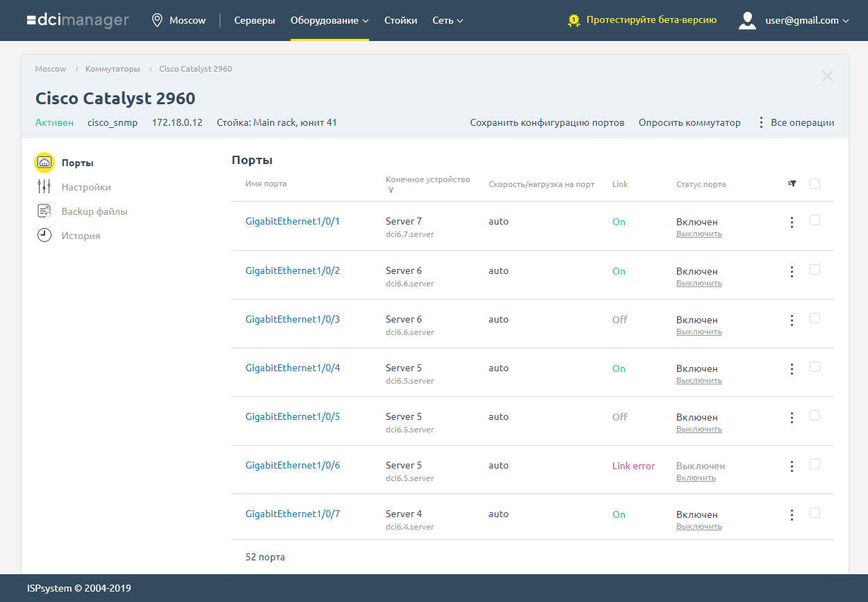Expand the Сеть dropdown menu
The width and height of the screenshot is (868, 602).
pyautogui.click(x=448, y=20)
